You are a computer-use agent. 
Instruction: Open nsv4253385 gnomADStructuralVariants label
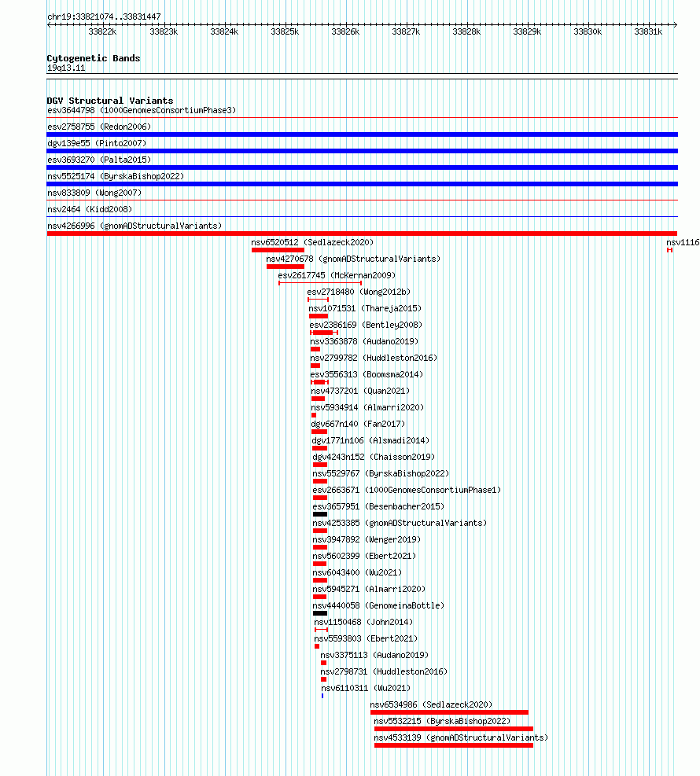400,523
